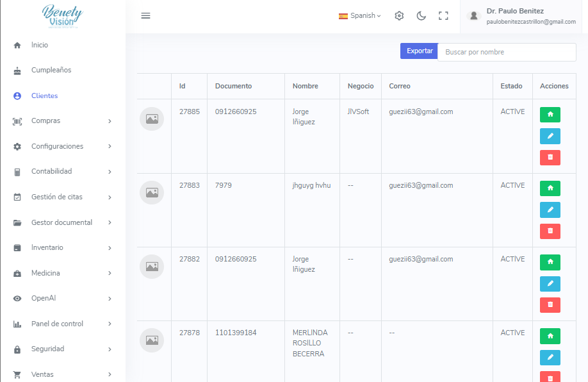Click the photo placeholder for client 27878
This screenshot has height=382, width=588.
pyautogui.click(x=152, y=340)
